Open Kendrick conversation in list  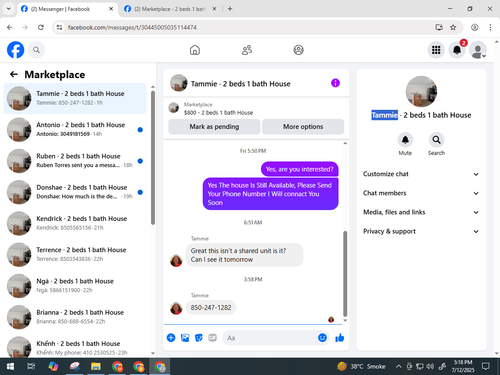[75, 223]
